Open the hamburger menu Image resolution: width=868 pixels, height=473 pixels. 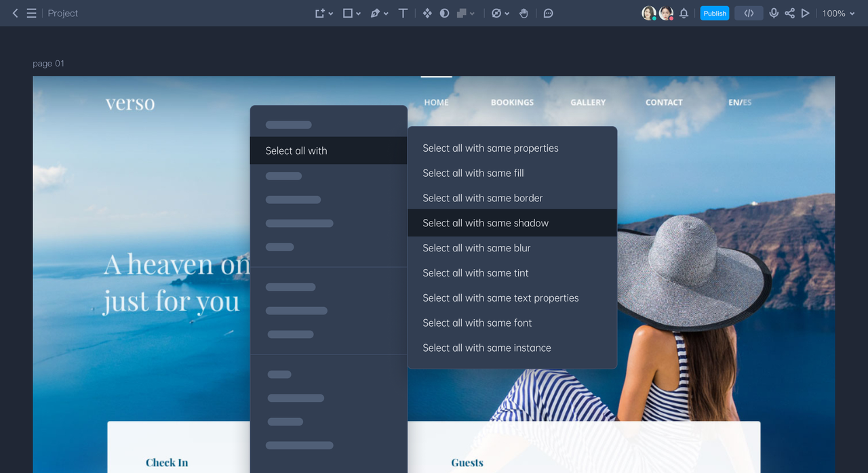click(31, 13)
